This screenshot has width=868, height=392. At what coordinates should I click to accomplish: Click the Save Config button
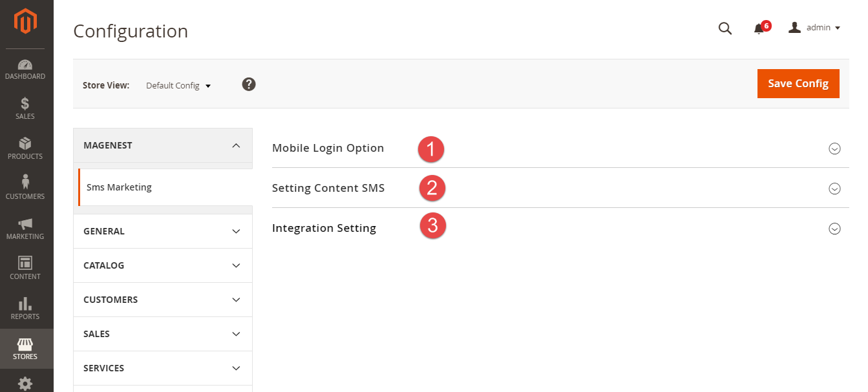point(798,84)
